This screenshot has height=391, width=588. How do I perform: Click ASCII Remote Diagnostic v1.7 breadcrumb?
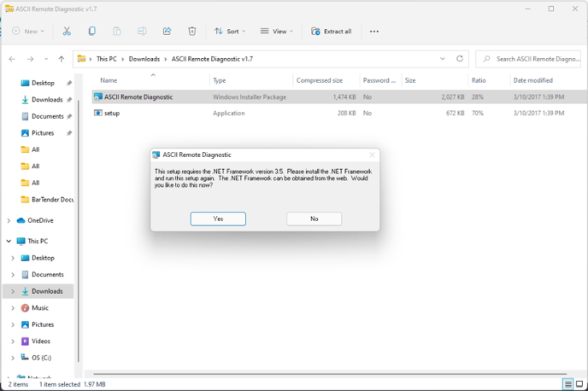pyautogui.click(x=212, y=59)
